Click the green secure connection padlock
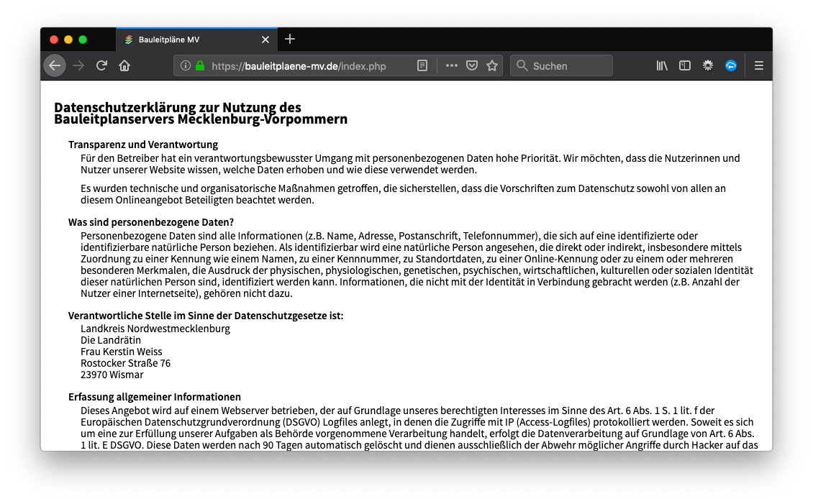 pyautogui.click(x=200, y=65)
